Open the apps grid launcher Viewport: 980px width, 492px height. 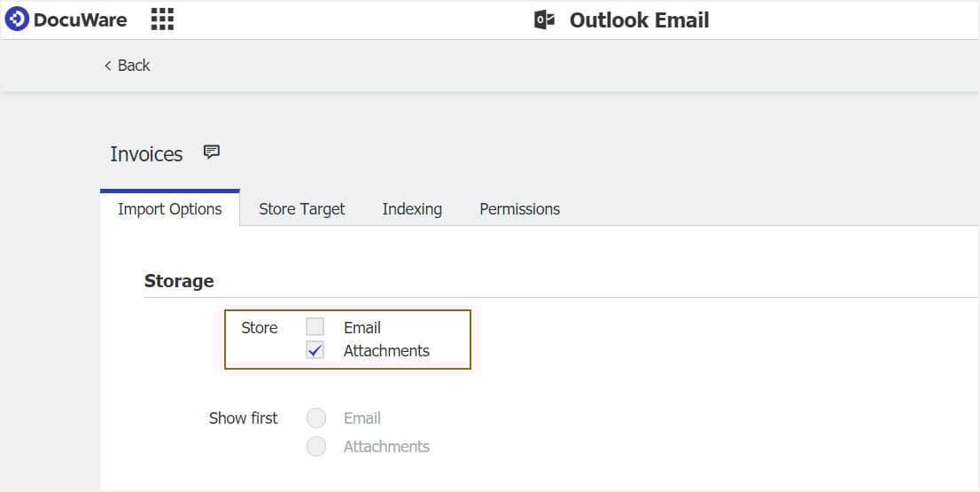coord(162,20)
